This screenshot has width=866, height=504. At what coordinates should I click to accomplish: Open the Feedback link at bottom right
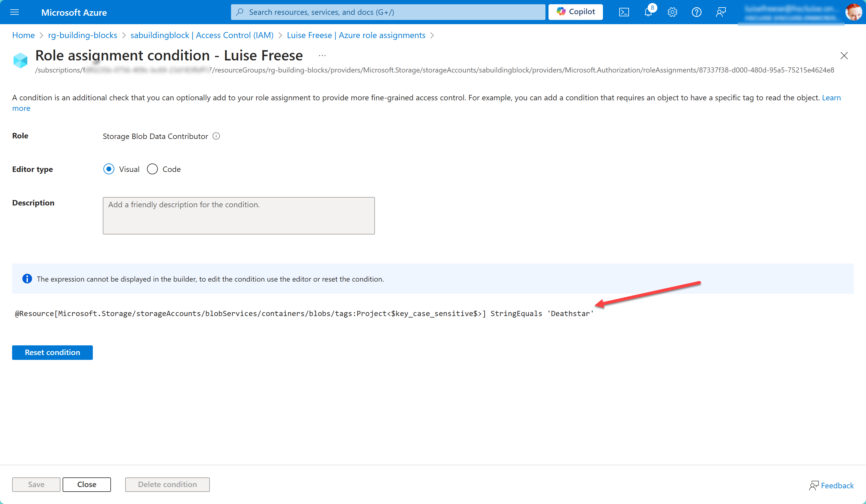tap(831, 485)
